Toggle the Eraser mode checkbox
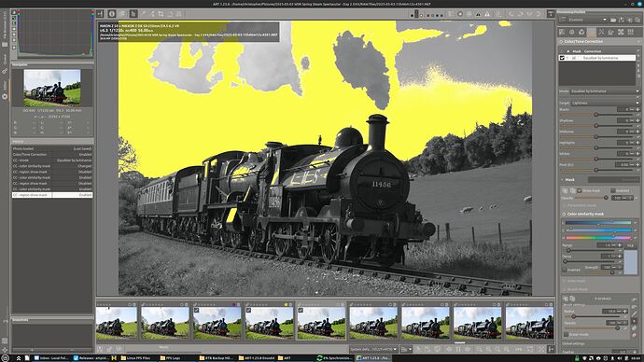 [566, 335]
